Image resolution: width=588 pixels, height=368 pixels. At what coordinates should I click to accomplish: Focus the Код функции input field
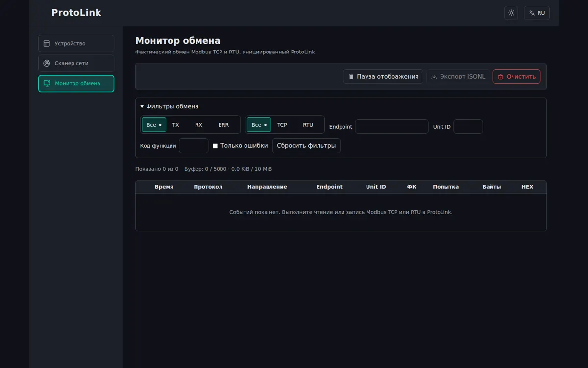coord(194,146)
